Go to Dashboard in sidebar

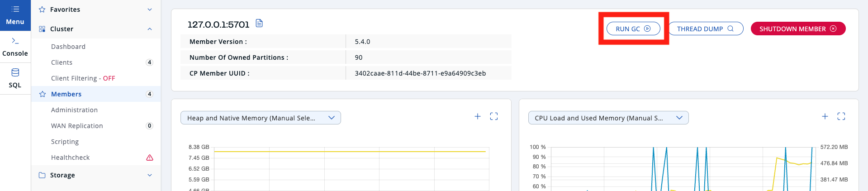point(68,47)
